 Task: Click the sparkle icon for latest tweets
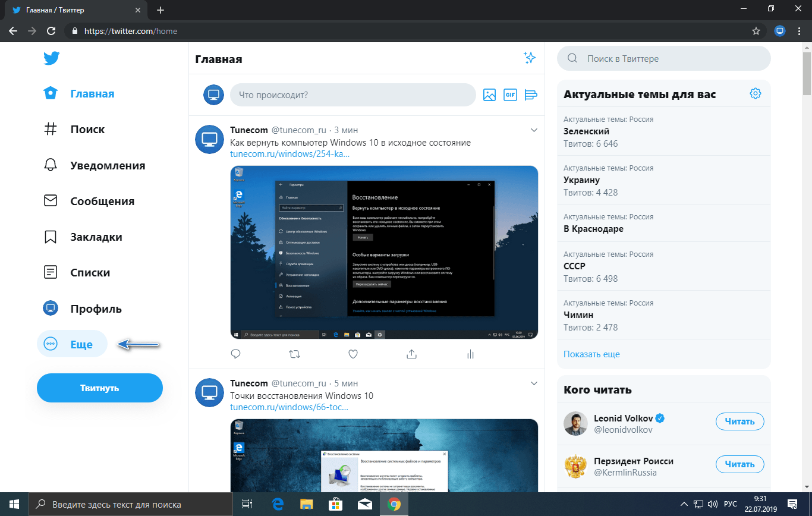pos(529,58)
